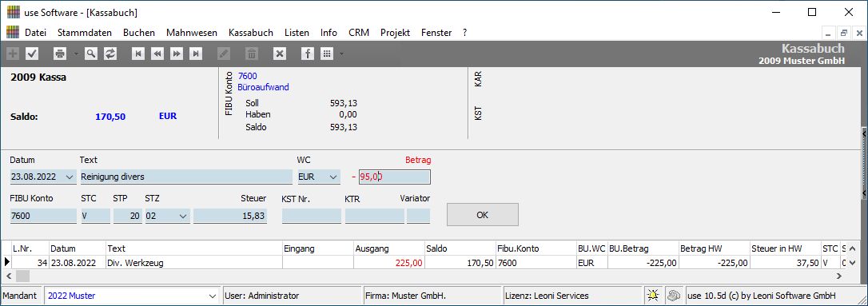Click the FIBU Konto field 7600
The width and height of the screenshot is (868, 306).
coord(43,217)
